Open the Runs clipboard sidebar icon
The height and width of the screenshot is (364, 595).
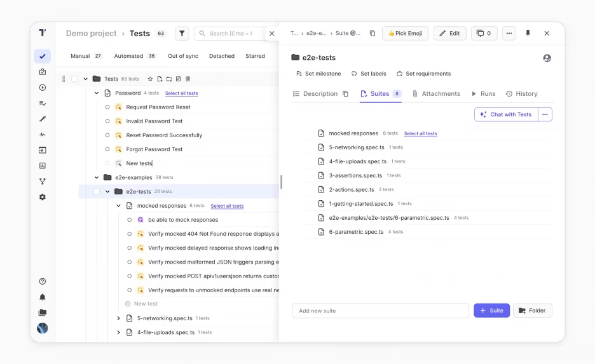43,72
